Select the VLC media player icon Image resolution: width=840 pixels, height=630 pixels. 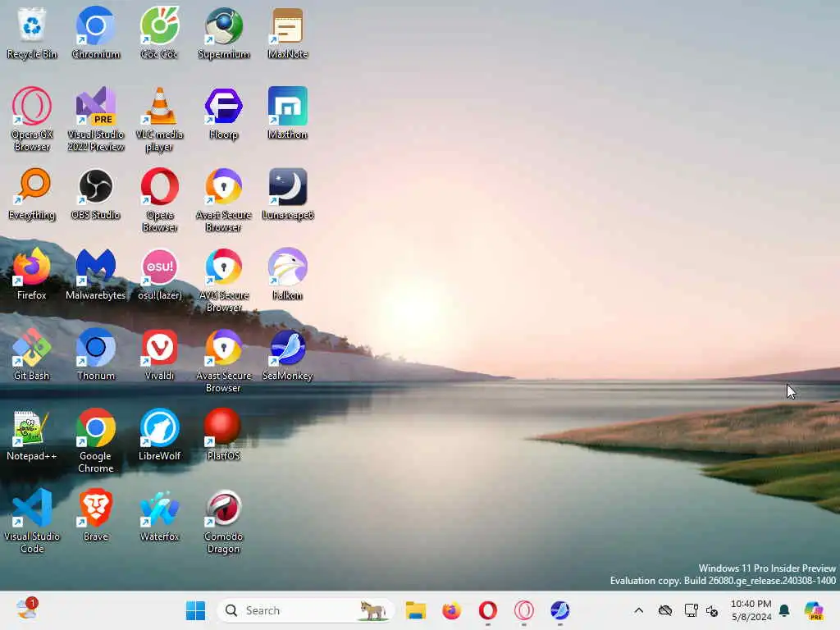pos(160,120)
